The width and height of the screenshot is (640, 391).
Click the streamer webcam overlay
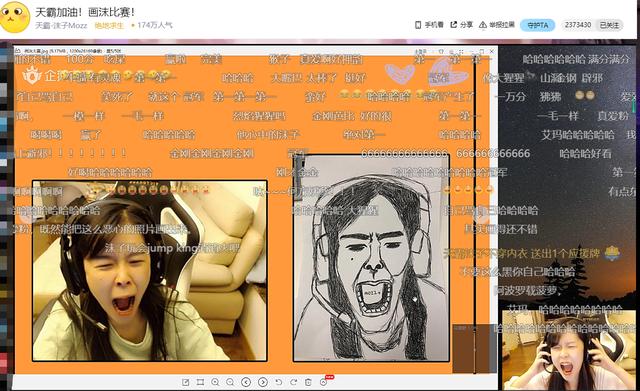pos(569,350)
